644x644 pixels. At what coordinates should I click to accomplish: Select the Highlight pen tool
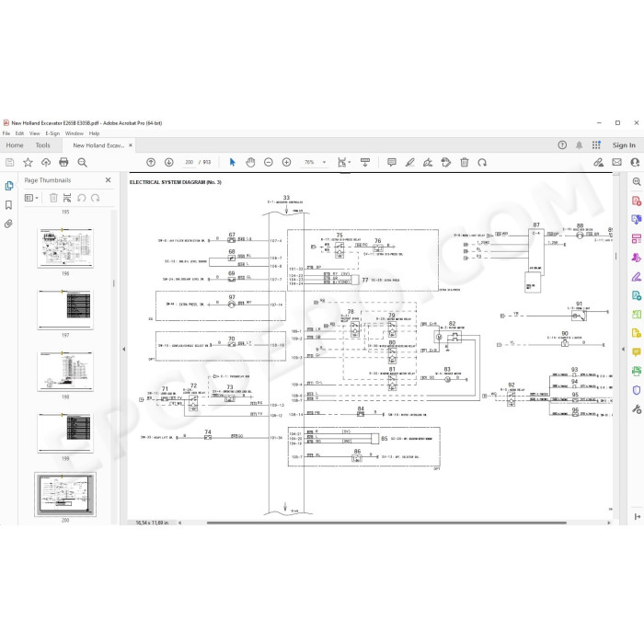tap(409, 162)
